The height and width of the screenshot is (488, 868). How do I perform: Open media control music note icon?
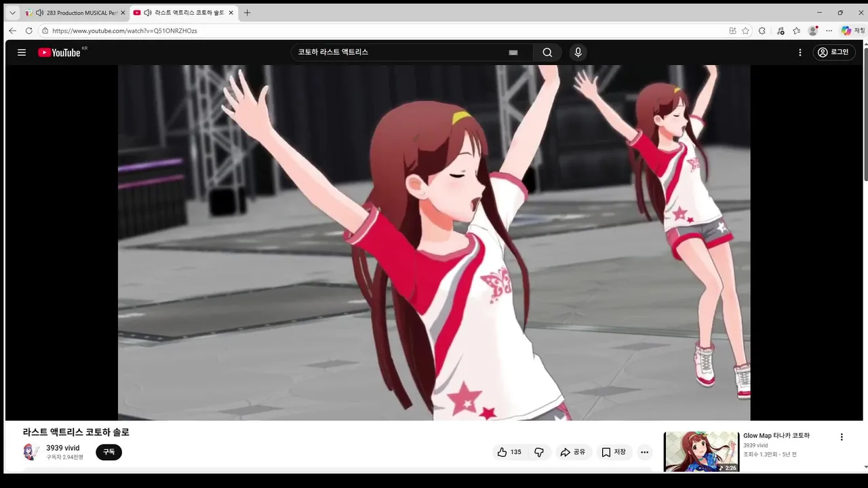pos(781,30)
